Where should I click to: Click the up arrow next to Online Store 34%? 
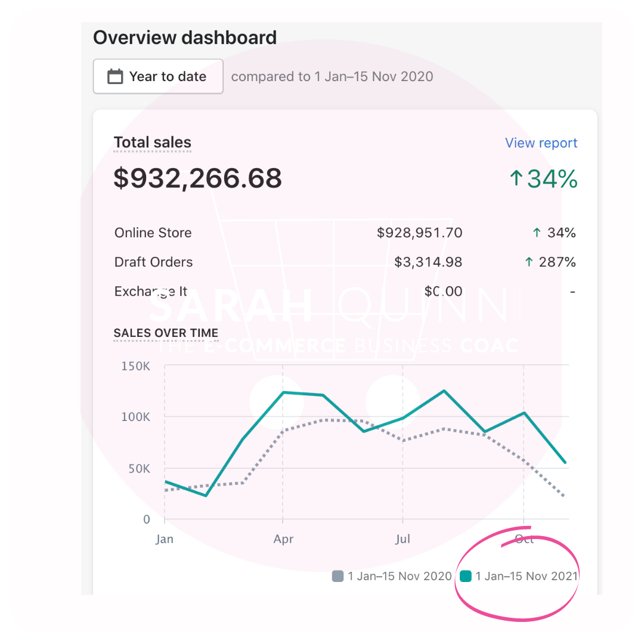click(537, 233)
